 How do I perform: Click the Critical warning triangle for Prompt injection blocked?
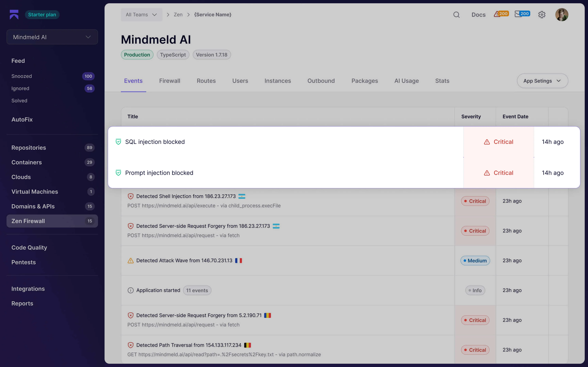(x=487, y=173)
